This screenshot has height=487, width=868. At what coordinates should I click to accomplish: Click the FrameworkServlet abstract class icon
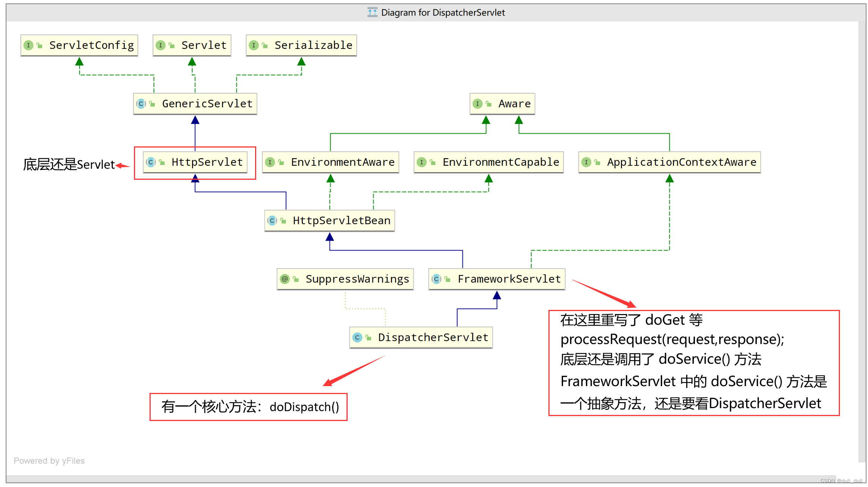(x=436, y=279)
